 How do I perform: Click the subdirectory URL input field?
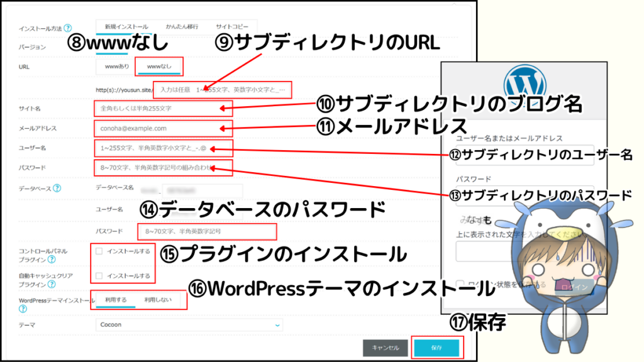(x=223, y=90)
